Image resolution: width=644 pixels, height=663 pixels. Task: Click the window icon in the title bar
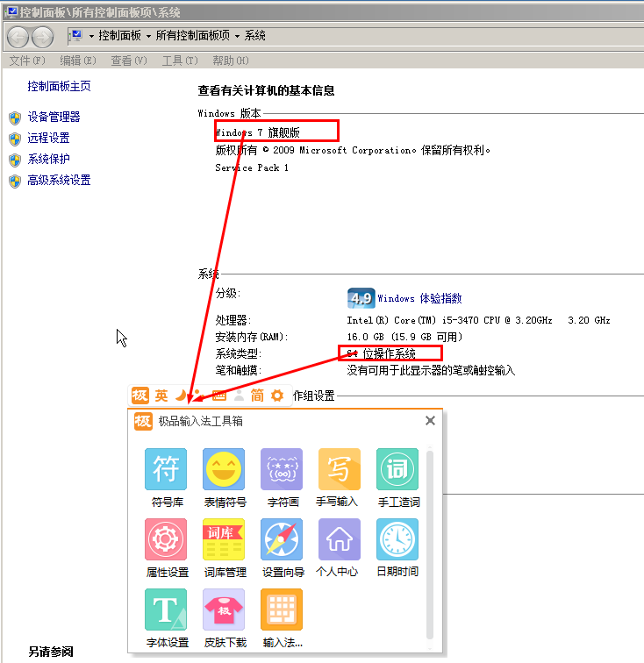(x=11, y=12)
